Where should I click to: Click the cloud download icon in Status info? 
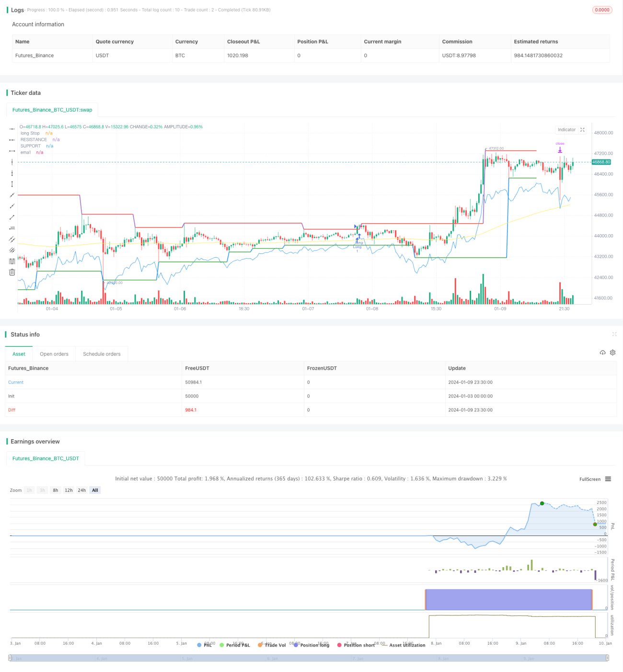(x=602, y=353)
